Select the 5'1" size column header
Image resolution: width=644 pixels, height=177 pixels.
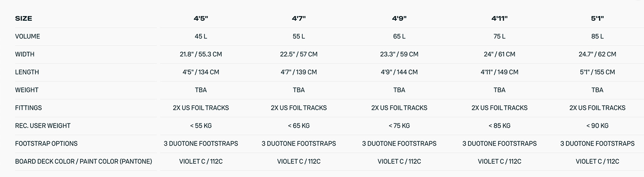click(597, 18)
